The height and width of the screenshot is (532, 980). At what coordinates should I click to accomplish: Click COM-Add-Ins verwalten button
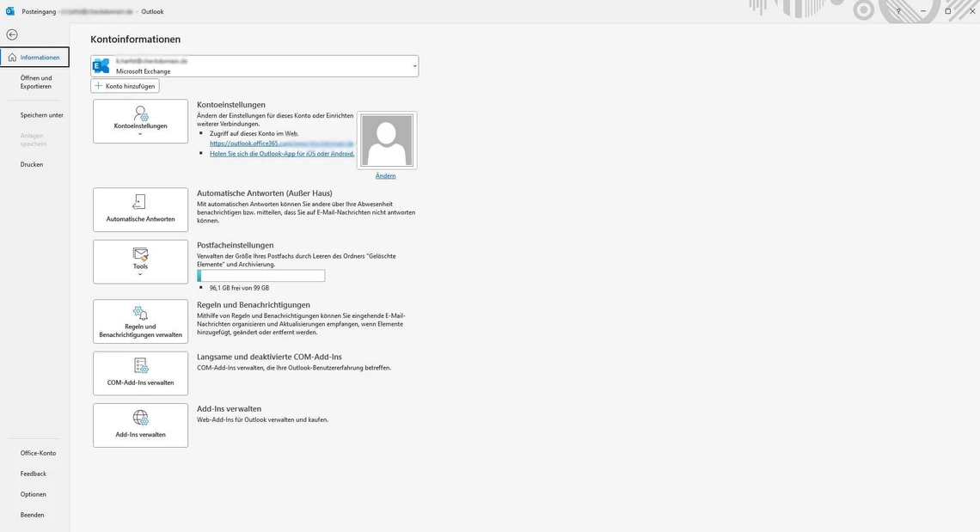[140, 373]
